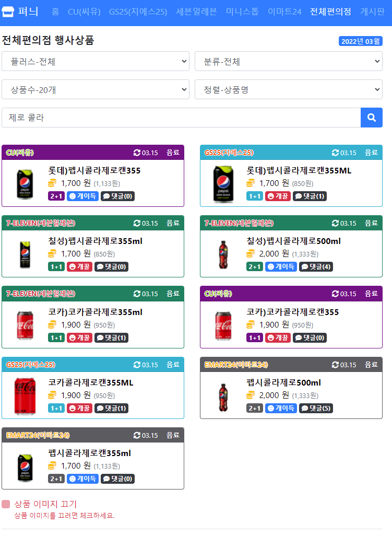
Task: Open 코카)코카콜라제로캔355 can image
Action: [x=223, y=325]
